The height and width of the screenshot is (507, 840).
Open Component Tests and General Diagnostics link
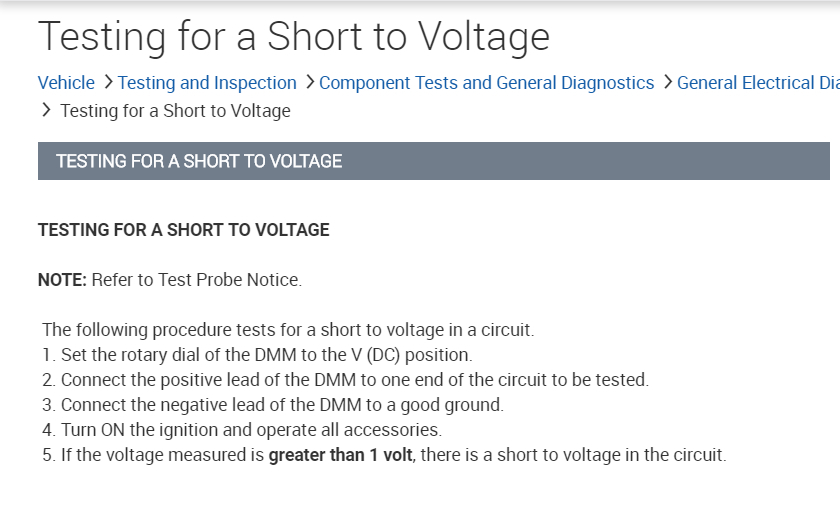click(486, 83)
